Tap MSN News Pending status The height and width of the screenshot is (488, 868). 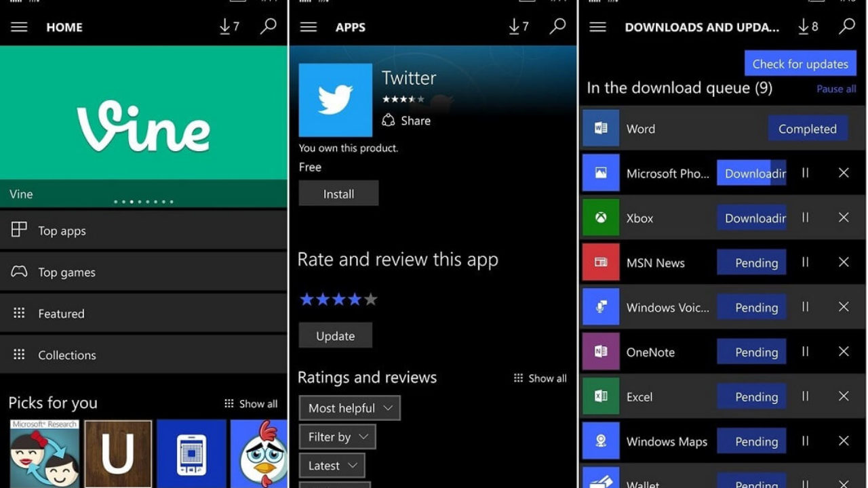tap(752, 263)
